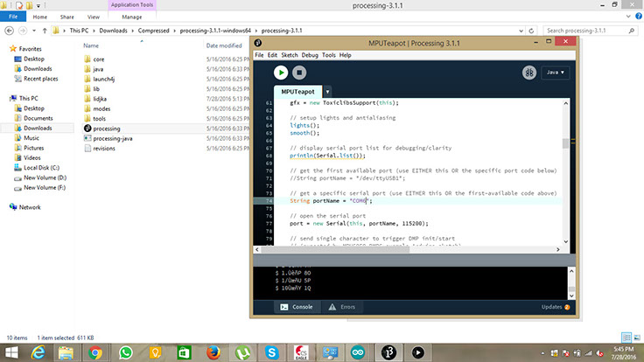Viewport: 644px width, 362px height.
Task: Open Network in the sidebar
Action: (30, 207)
